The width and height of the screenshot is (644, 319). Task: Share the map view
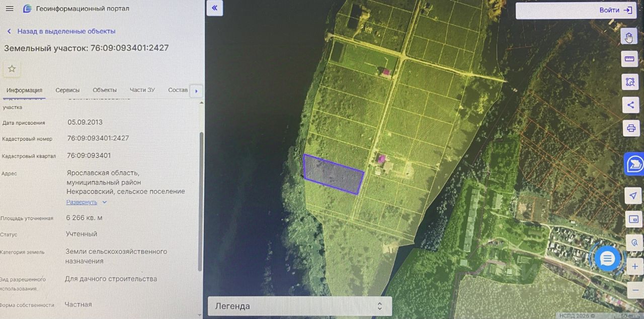pos(630,105)
